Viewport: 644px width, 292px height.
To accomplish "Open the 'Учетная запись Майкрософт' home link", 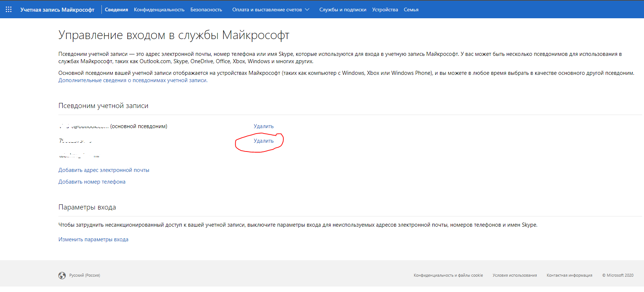I will [x=57, y=10].
